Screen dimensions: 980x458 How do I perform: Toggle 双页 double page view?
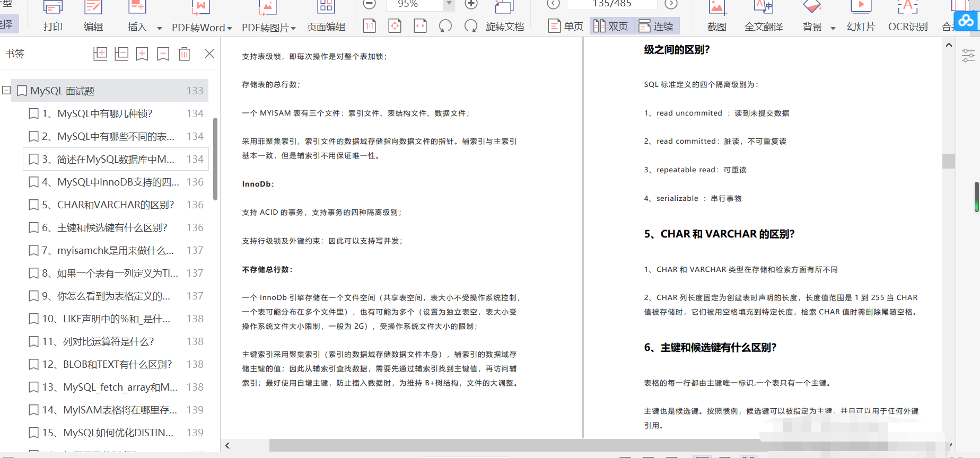click(x=611, y=26)
